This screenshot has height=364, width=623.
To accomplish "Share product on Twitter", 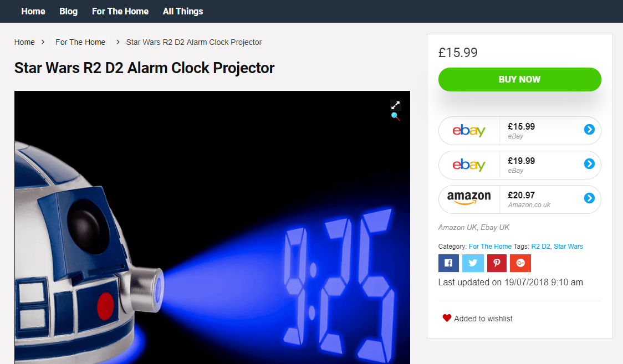I will coord(473,263).
